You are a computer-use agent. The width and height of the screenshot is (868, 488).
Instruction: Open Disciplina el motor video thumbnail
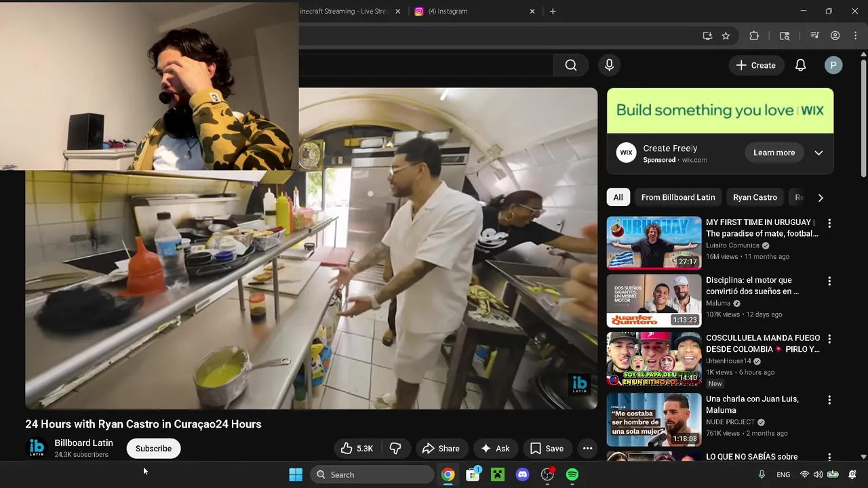tap(654, 300)
